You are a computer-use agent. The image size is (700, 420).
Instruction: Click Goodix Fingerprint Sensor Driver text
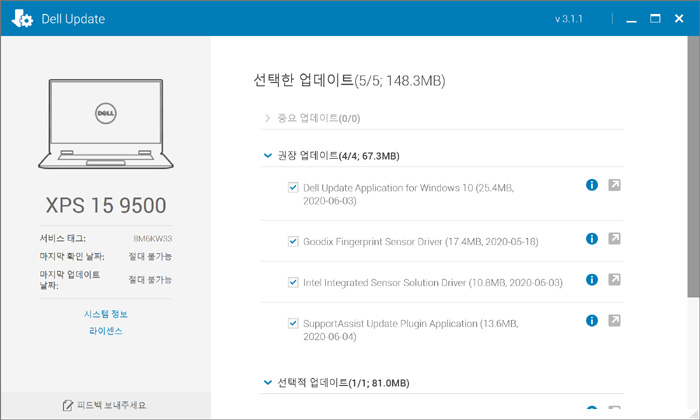tap(421, 241)
